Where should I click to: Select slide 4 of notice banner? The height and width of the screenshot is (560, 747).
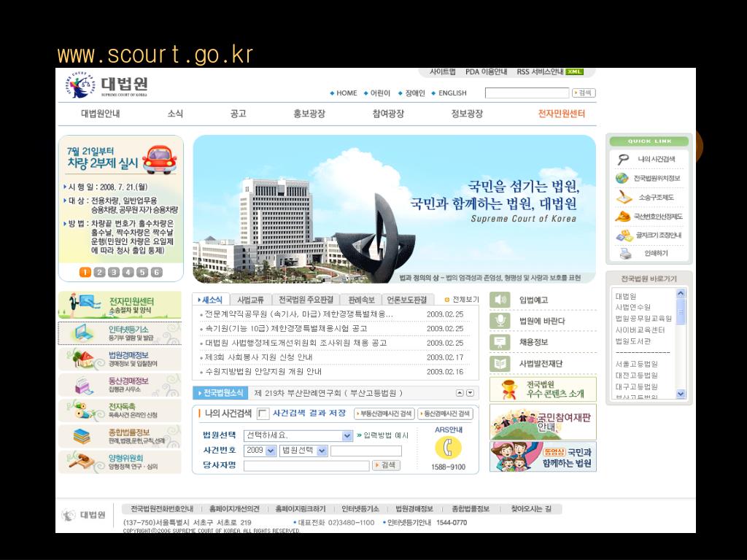pos(128,272)
